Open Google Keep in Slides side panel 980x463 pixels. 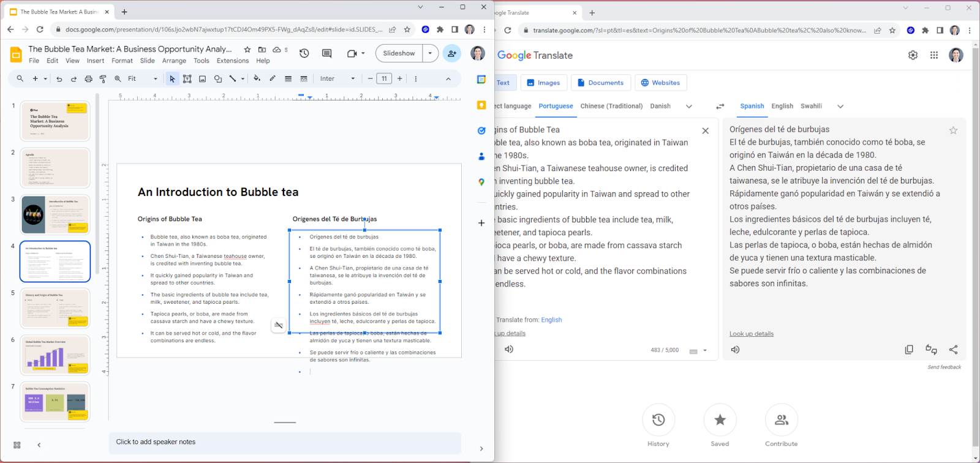click(481, 105)
